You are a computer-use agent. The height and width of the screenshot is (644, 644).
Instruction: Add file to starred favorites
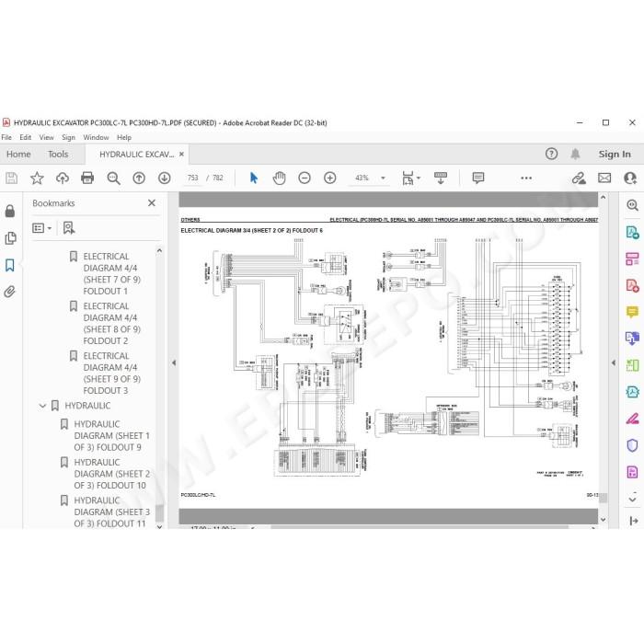click(37, 178)
